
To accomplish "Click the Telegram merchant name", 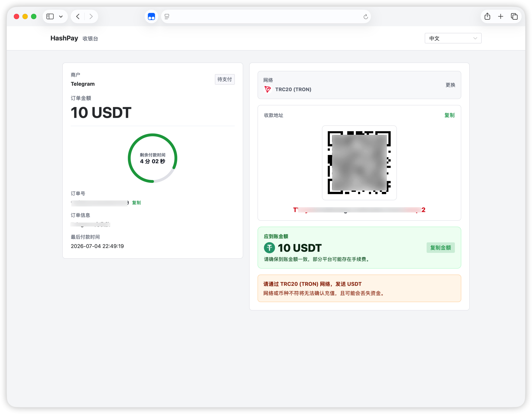I will point(83,84).
